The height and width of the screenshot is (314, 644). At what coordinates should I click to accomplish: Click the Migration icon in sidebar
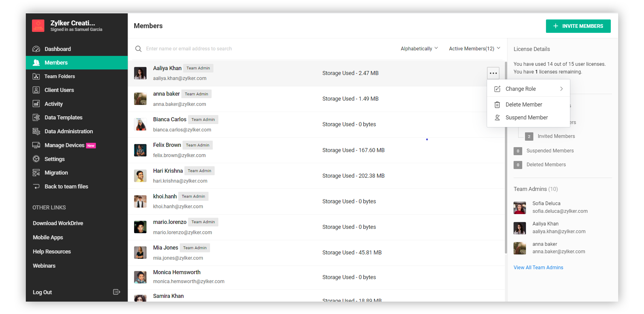coord(36,173)
